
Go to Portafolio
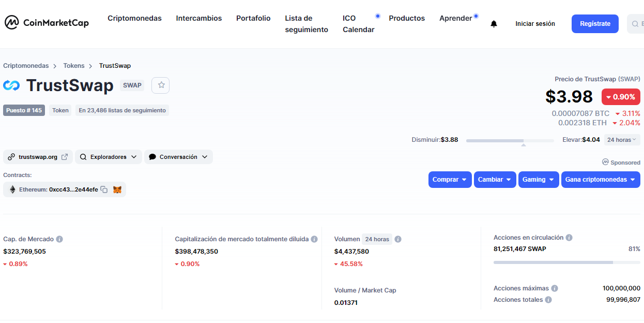[x=253, y=18]
